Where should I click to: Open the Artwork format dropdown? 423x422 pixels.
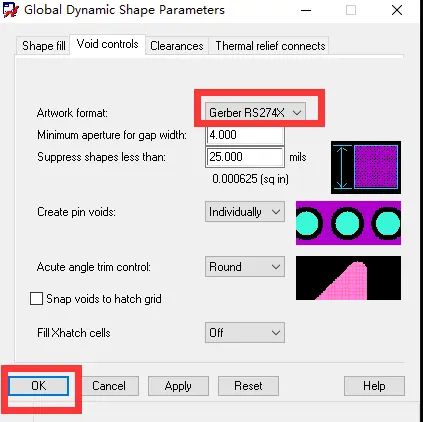[255, 113]
